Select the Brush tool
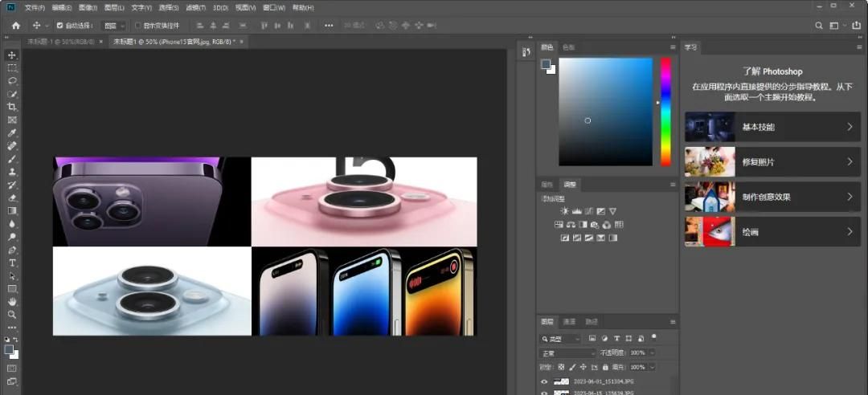The width and height of the screenshot is (868, 395). click(11, 159)
